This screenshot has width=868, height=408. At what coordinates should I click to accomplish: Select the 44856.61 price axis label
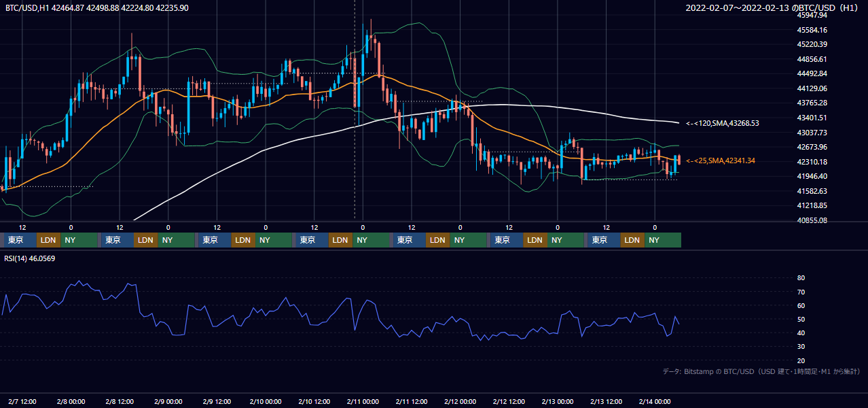pos(812,59)
